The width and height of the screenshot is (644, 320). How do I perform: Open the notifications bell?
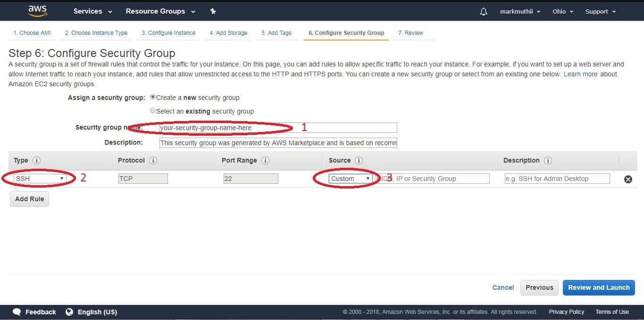tap(483, 11)
